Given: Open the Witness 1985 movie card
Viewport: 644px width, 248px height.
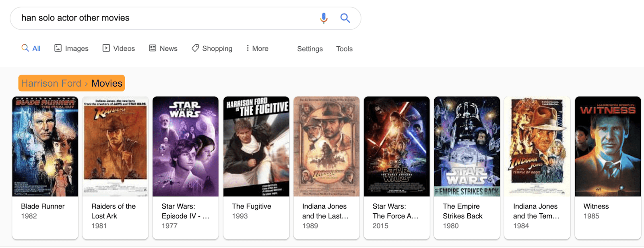Looking at the screenshot, I should (608, 146).
